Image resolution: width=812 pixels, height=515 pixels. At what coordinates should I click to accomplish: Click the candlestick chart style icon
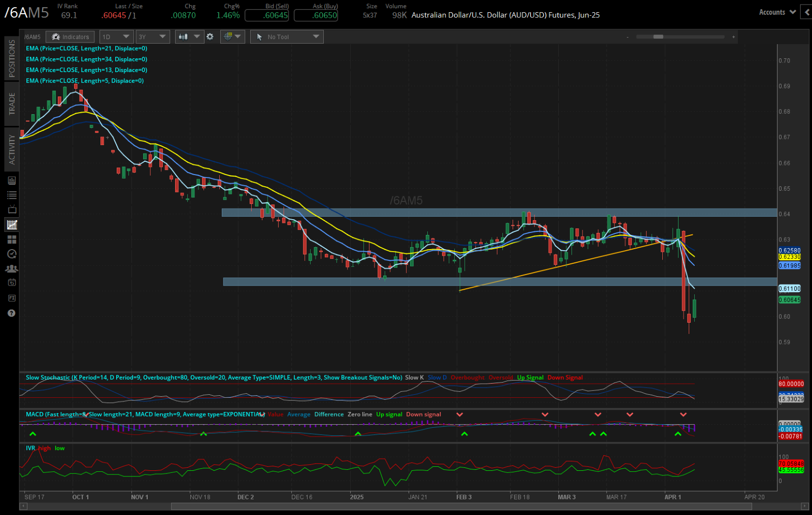[184, 37]
